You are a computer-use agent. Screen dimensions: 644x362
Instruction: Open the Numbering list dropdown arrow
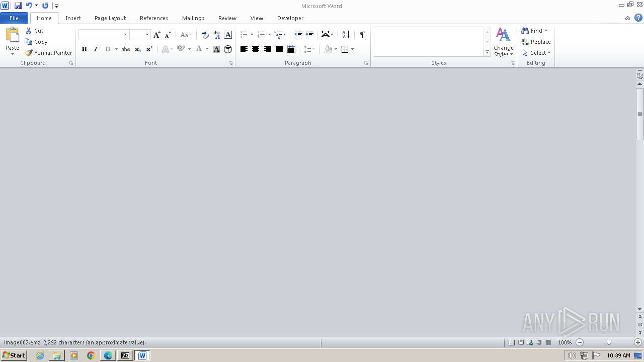point(269,35)
